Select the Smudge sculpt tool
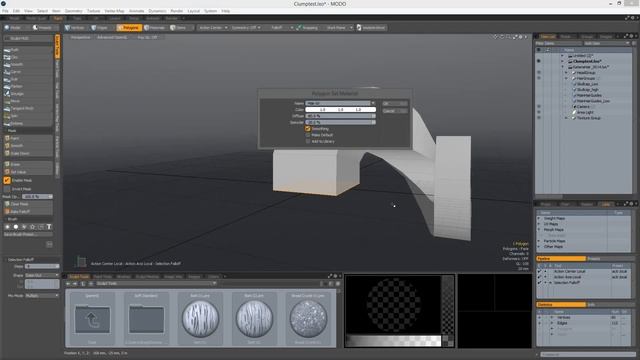Image resolution: width=640 pixels, height=360 pixels. pos(28,94)
